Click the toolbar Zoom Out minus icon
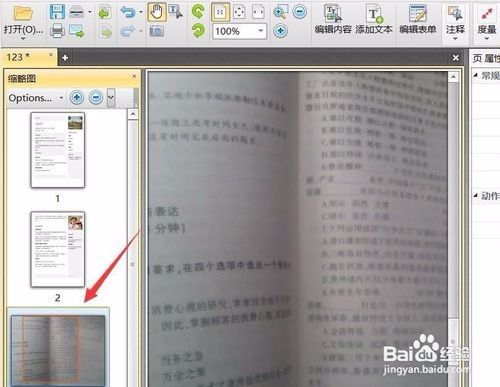The image size is (500, 387). pos(300,12)
